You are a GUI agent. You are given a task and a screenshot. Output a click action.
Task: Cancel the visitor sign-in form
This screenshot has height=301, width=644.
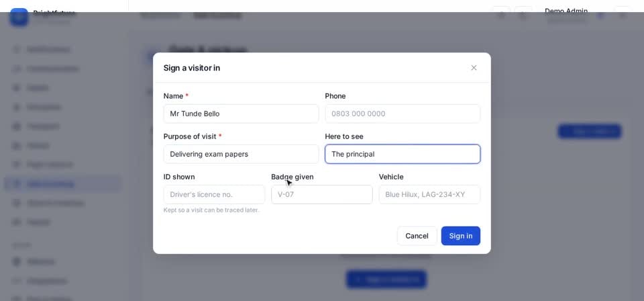[417, 236]
